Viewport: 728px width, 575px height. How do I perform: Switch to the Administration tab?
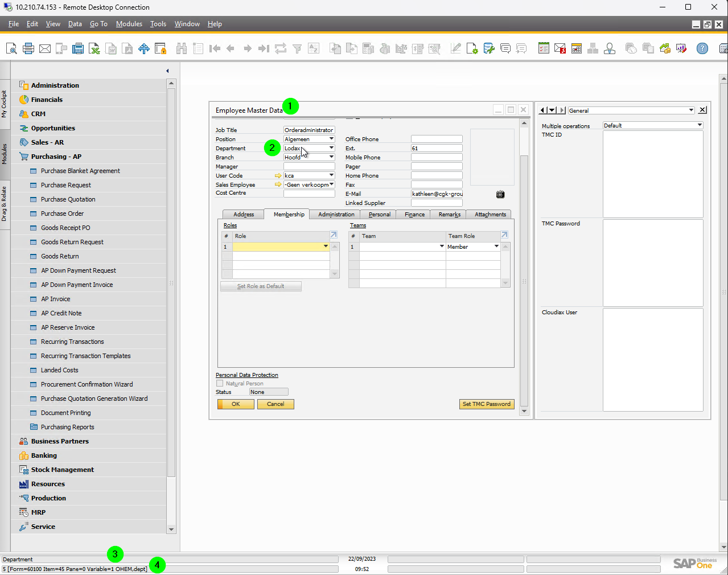tap(336, 215)
